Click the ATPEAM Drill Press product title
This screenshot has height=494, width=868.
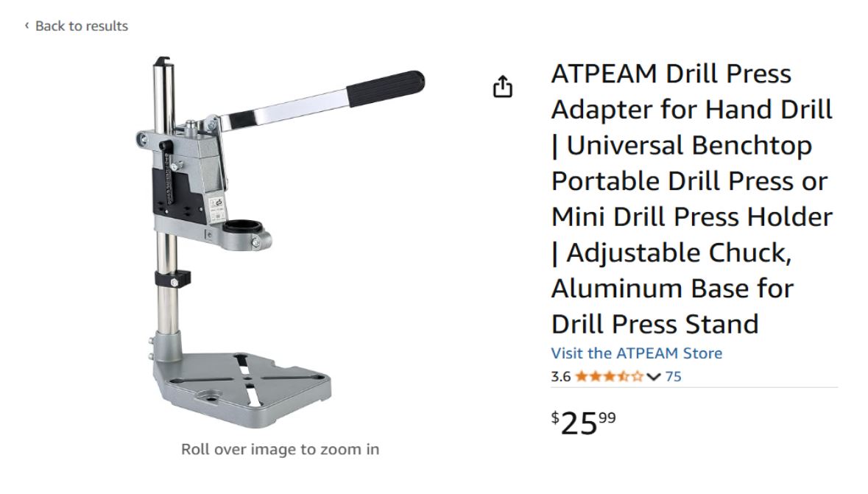click(692, 199)
